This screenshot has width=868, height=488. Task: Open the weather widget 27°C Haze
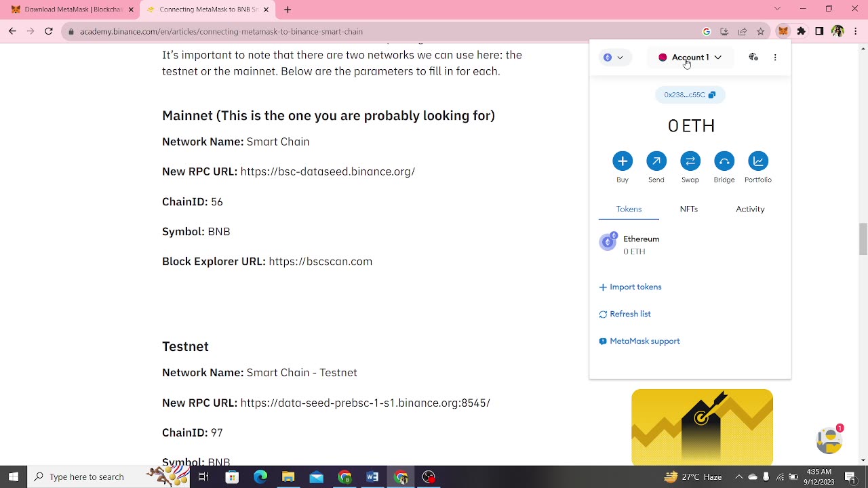tap(692, 476)
